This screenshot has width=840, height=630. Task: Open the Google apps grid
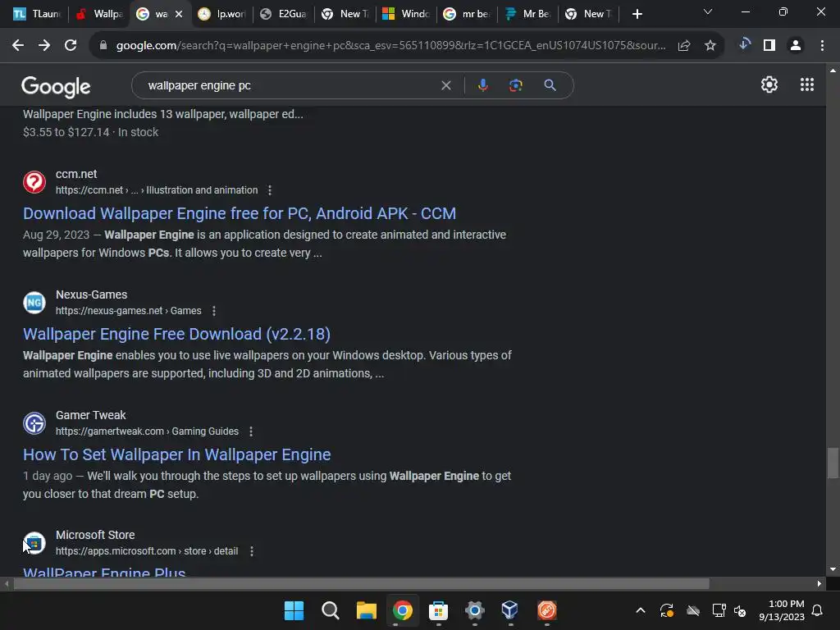tap(807, 84)
